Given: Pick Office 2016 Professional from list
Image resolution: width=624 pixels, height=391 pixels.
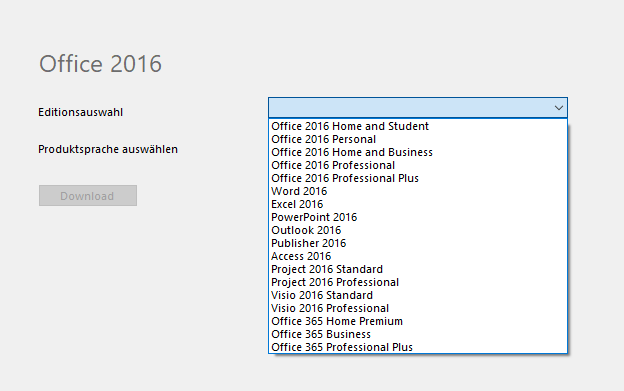Looking at the screenshot, I should 418,165.
